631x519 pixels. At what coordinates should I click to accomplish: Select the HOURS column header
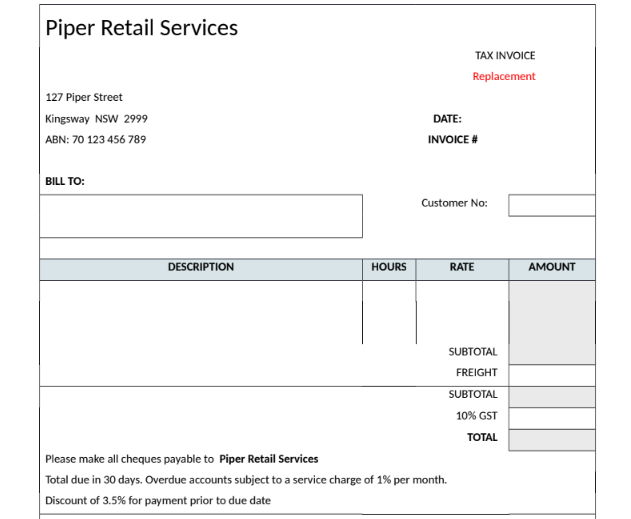389,268
